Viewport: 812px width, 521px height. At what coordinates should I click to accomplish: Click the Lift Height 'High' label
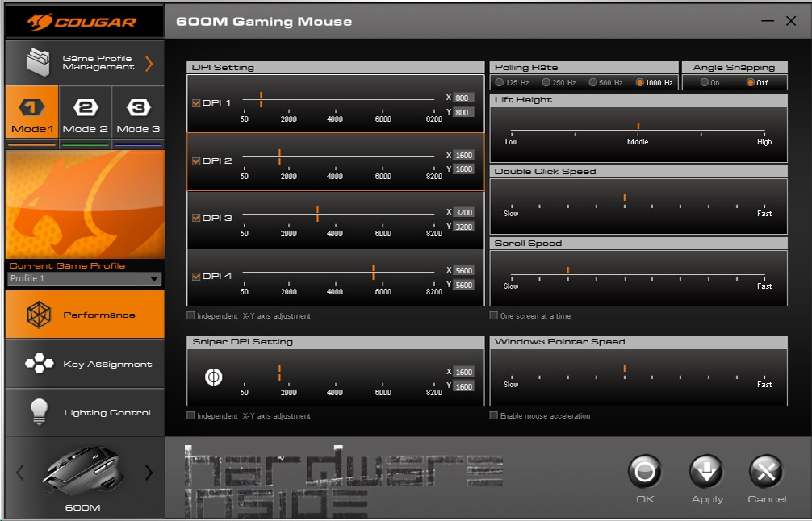pyautogui.click(x=764, y=142)
